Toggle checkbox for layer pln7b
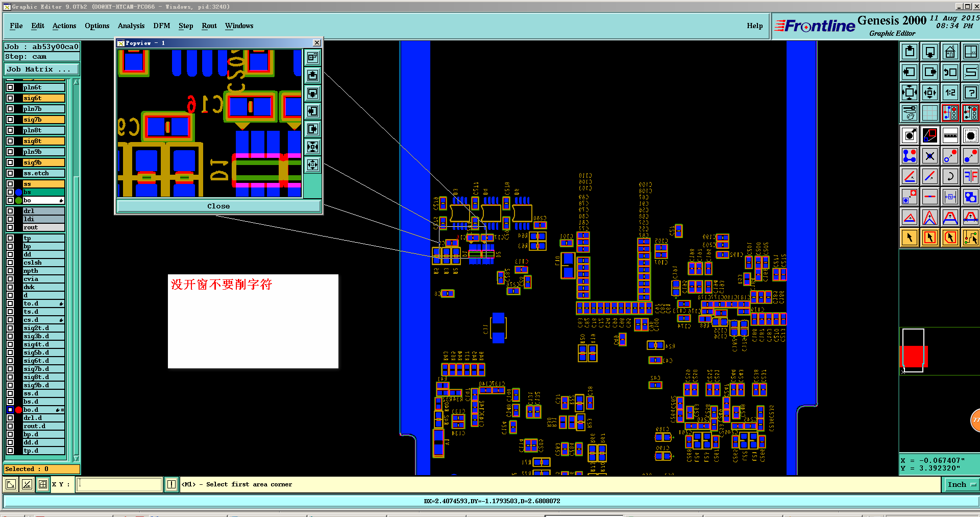The image size is (980, 517). click(10, 109)
